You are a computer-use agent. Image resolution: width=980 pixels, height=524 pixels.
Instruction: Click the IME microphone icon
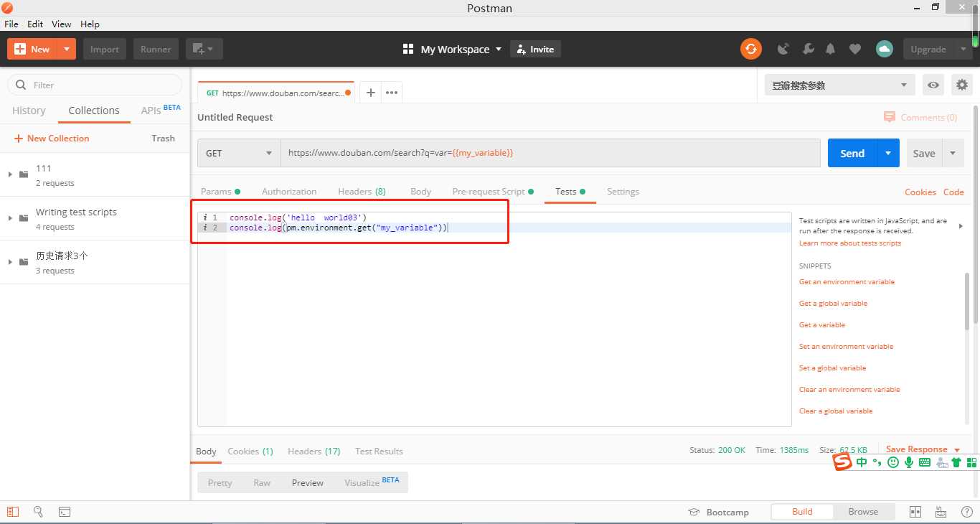pos(908,462)
